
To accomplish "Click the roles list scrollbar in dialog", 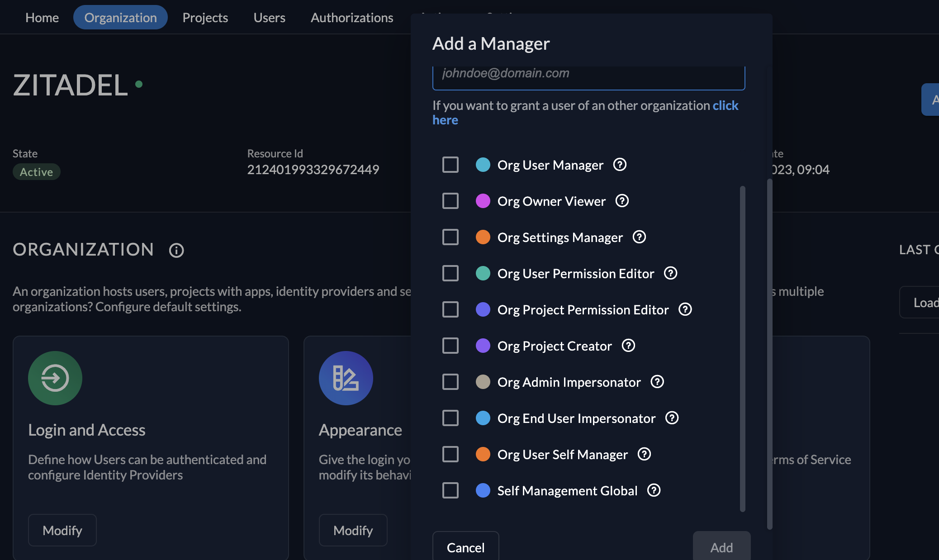I will click(742, 348).
